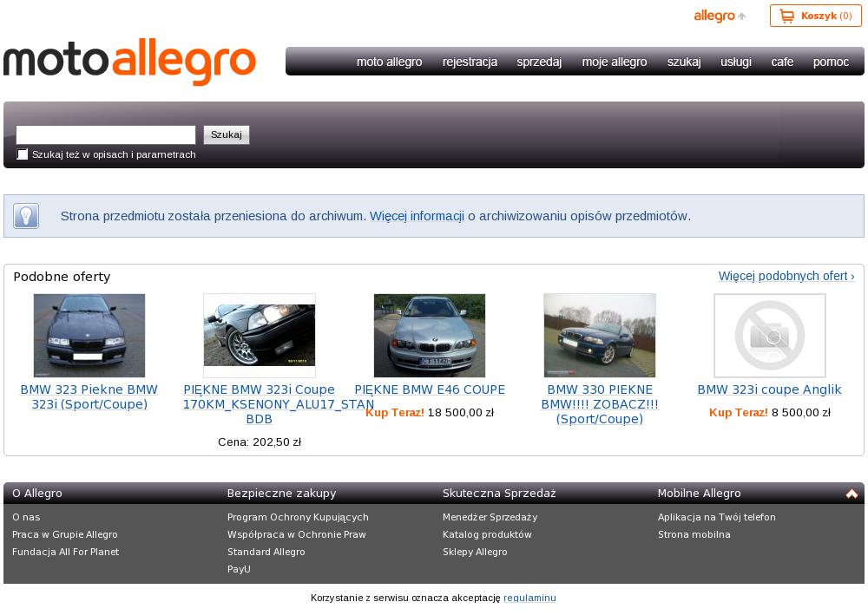Click Kup Teraz 8 500,00 zł price

pyautogui.click(x=769, y=413)
